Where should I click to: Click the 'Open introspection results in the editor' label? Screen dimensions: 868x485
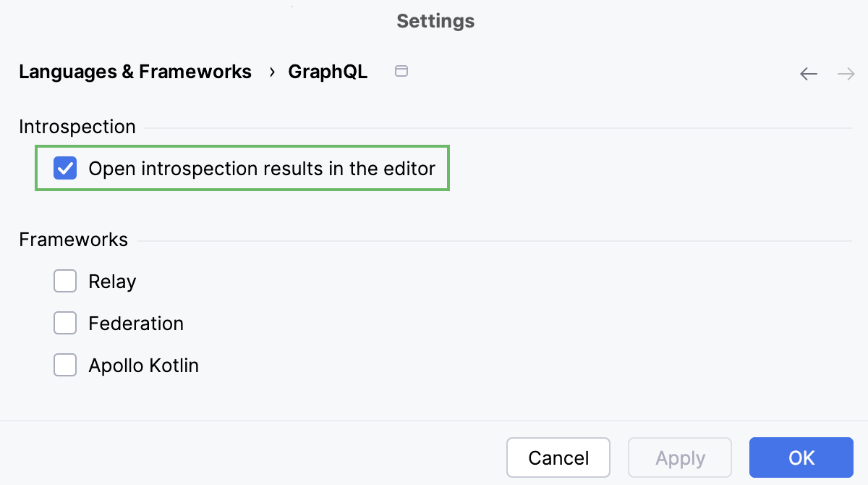pyautogui.click(x=262, y=169)
